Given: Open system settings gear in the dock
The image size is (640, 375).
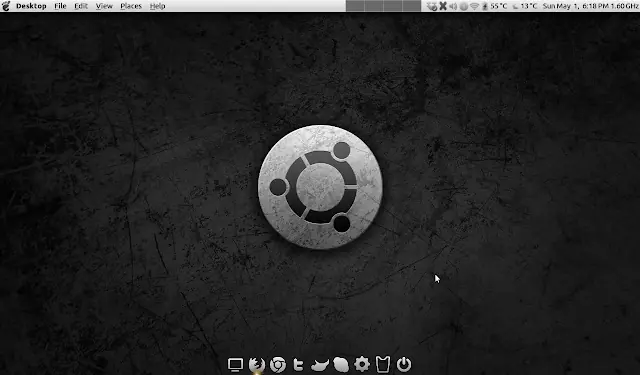Looking at the screenshot, I should 362,364.
